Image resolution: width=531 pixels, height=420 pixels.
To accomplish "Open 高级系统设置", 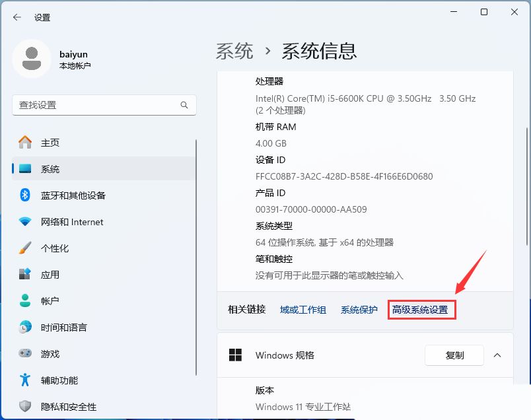I will point(421,310).
